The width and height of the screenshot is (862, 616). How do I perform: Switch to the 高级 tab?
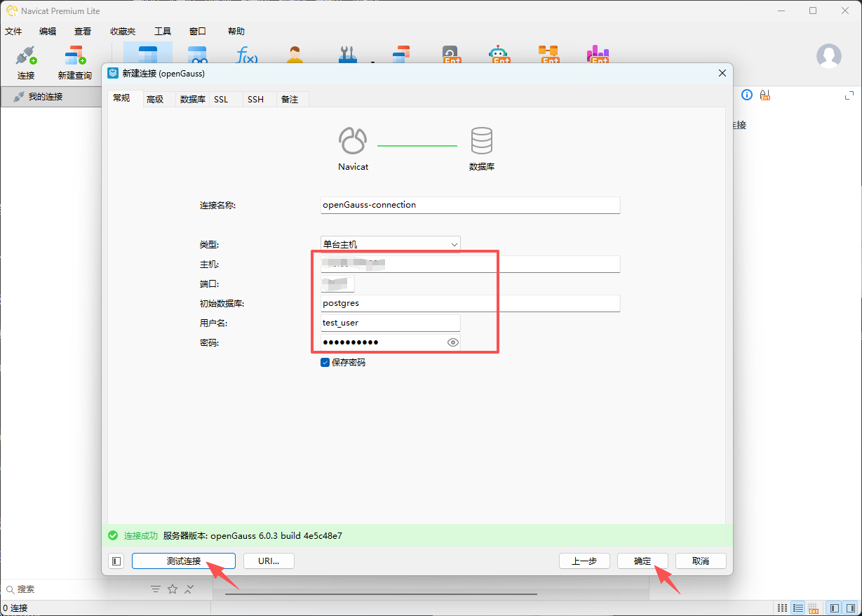[x=155, y=100]
